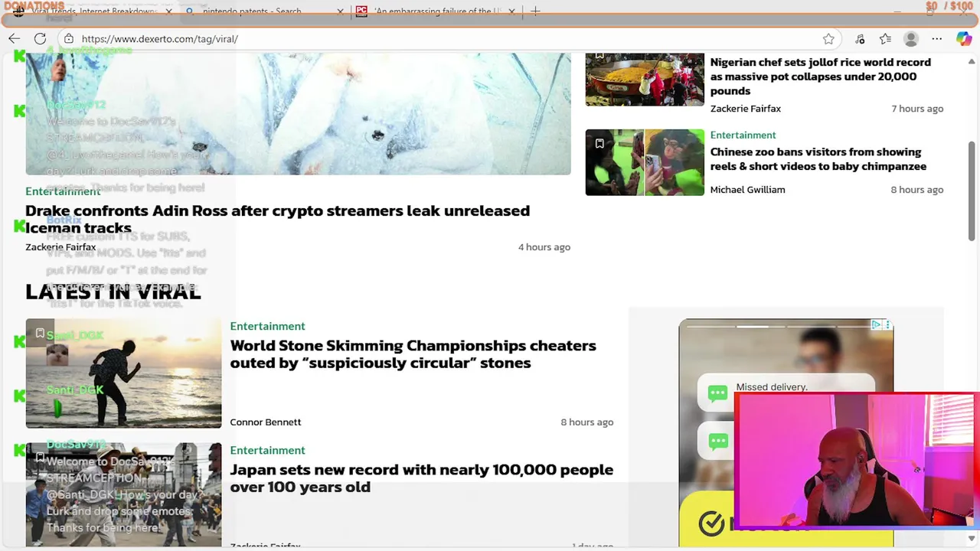Open Zackerie Fairfax under Drake article
The image size is (980, 551).
60,247
